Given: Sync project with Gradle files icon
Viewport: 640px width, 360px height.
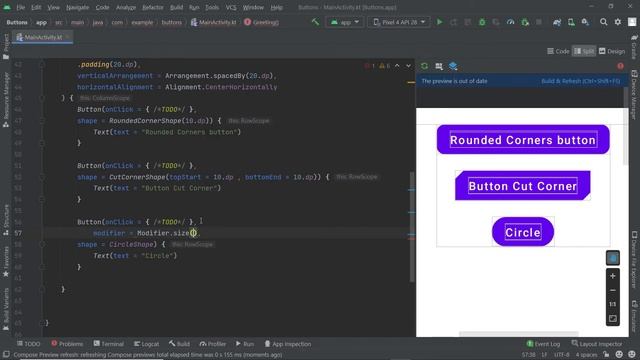Looking at the screenshot, I should 557,22.
